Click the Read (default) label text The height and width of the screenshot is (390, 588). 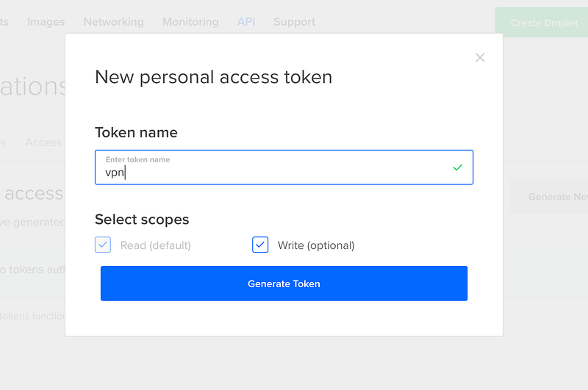[155, 245]
